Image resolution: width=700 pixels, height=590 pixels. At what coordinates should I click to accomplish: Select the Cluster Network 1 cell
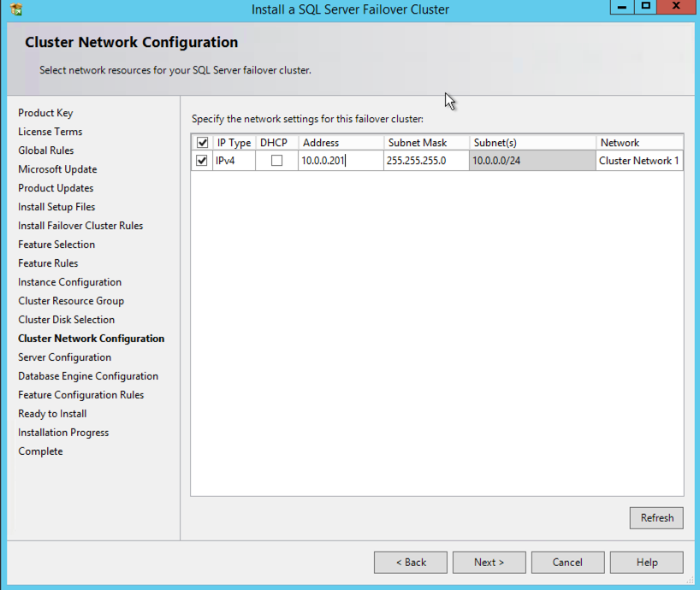click(638, 161)
